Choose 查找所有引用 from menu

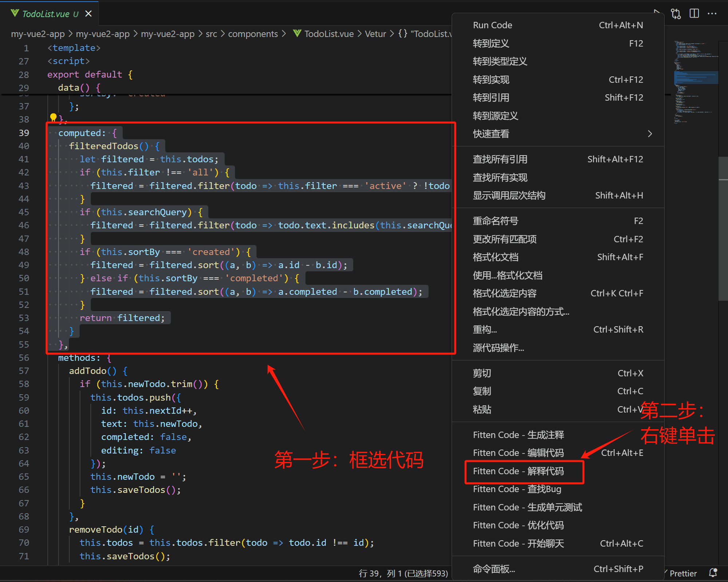[x=558, y=159]
